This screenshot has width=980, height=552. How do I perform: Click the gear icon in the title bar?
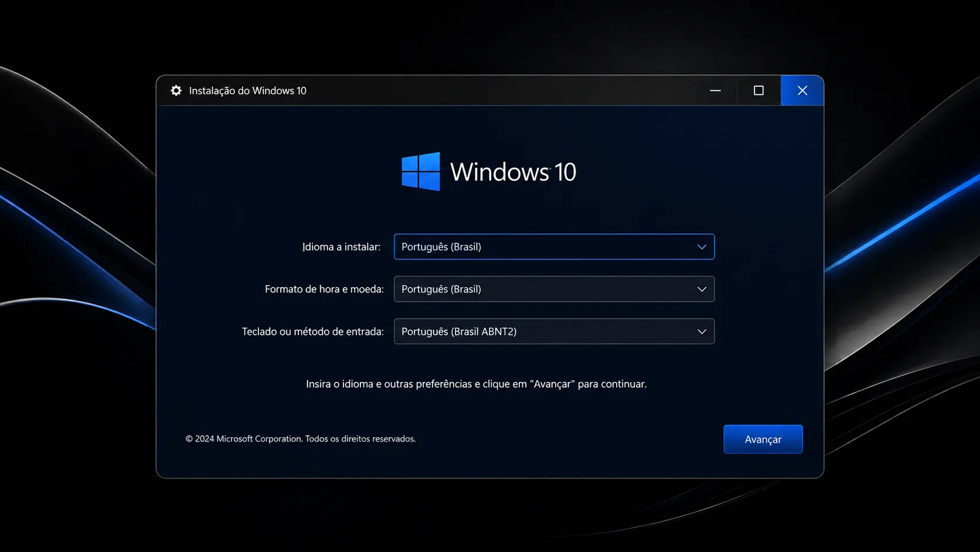(x=176, y=90)
